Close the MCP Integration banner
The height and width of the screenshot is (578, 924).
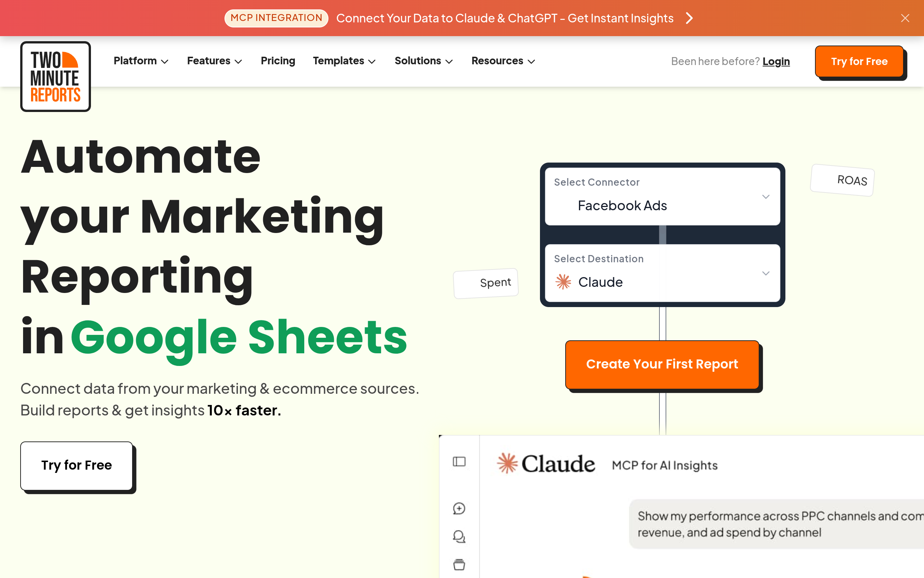coord(905,18)
